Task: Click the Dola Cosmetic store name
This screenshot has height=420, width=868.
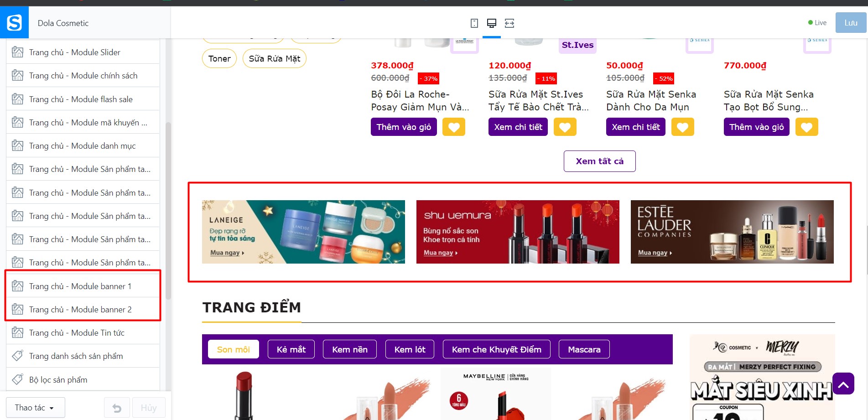Action: click(x=63, y=23)
